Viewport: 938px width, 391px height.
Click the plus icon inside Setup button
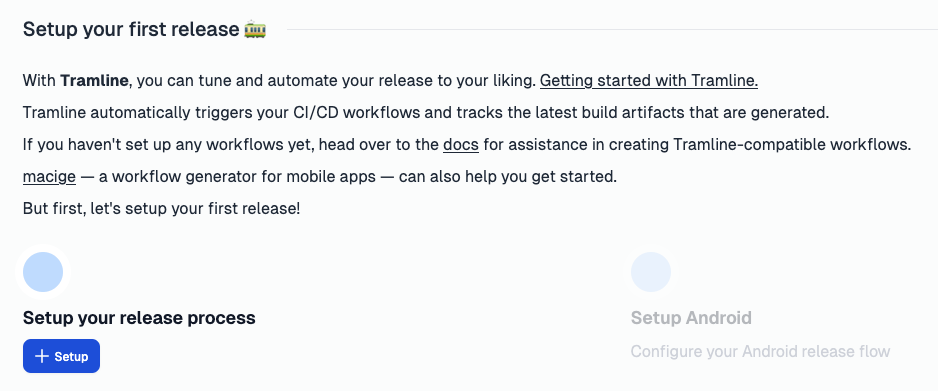[42, 356]
